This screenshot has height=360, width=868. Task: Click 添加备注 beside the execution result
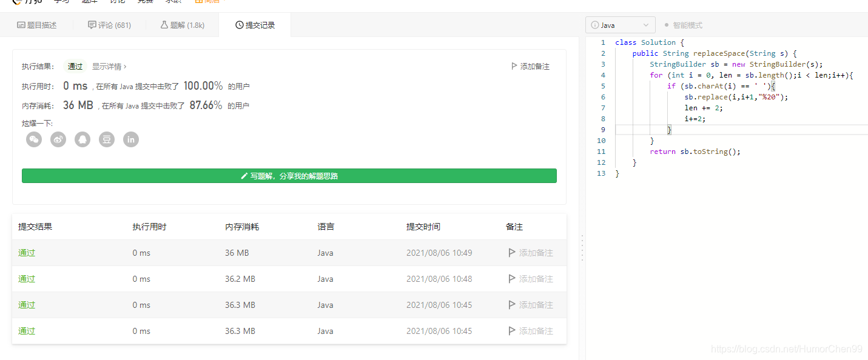point(531,67)
